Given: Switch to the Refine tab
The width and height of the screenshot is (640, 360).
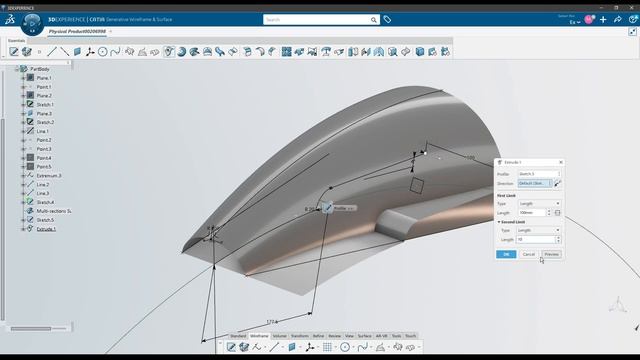Looking at the screenshot, I should pyautogui.click(x=318, y=336).
